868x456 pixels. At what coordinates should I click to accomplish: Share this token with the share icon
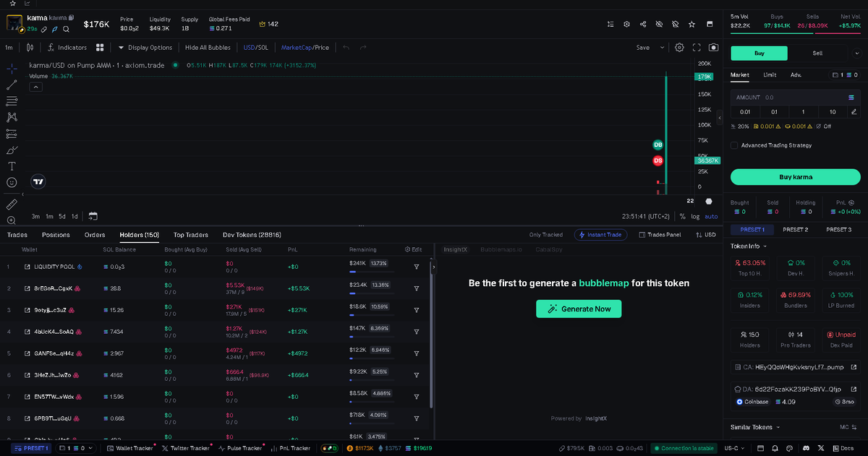click(x=643, y=24)
